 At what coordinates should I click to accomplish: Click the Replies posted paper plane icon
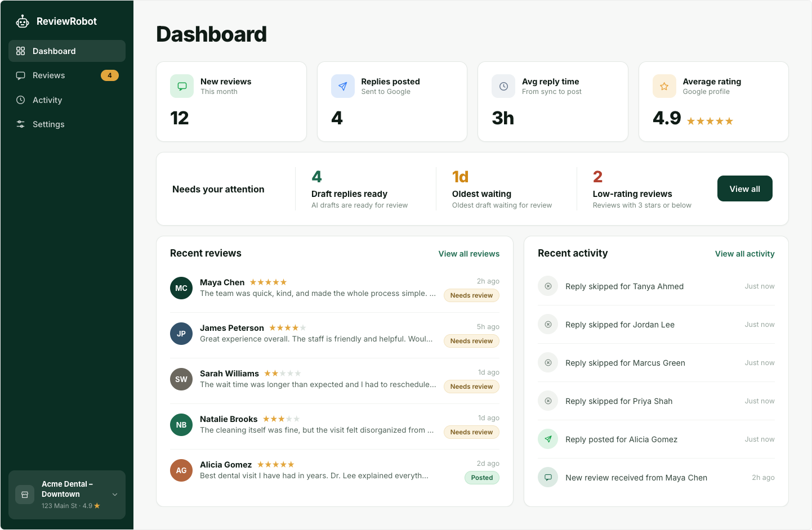[x=343, y=86]
